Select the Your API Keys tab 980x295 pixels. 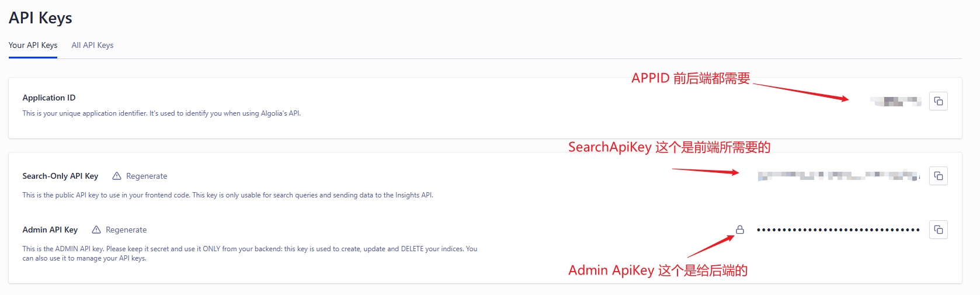(33, 45)
